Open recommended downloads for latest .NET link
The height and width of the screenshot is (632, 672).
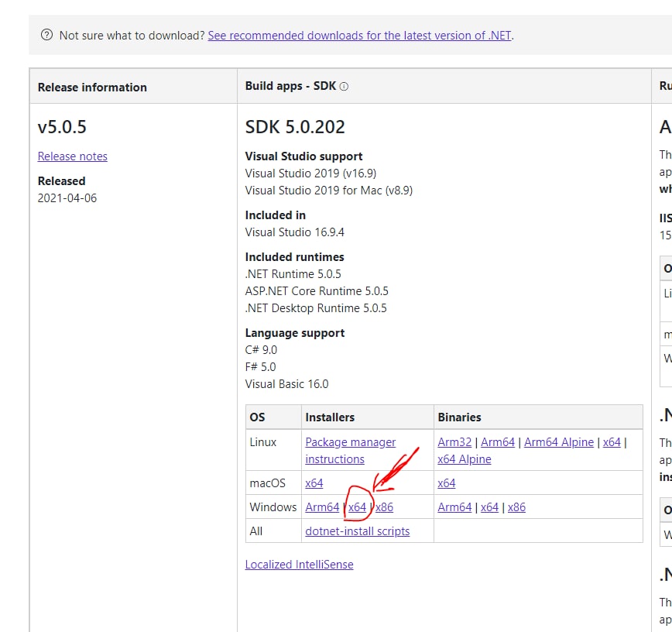360,35
